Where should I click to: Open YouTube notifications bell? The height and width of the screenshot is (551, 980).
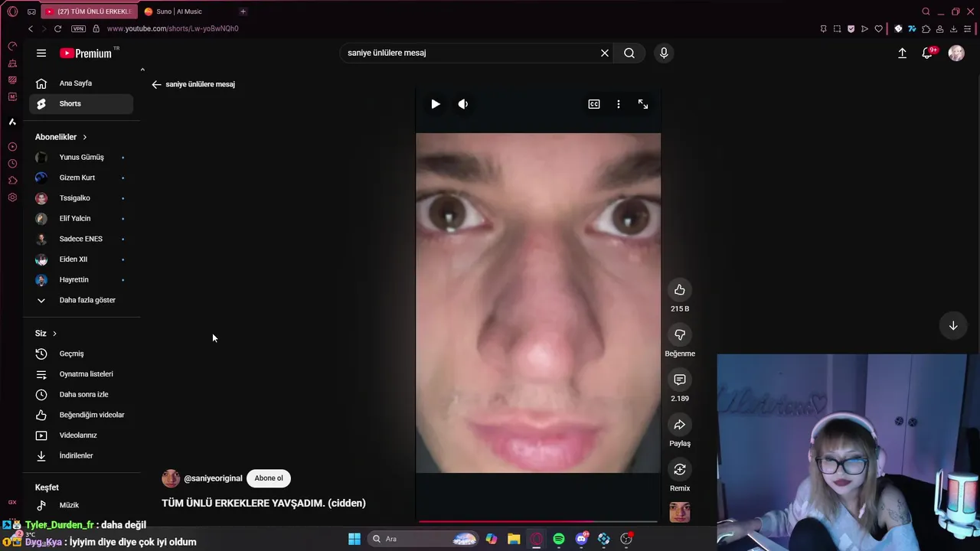[x=927, y=53]
